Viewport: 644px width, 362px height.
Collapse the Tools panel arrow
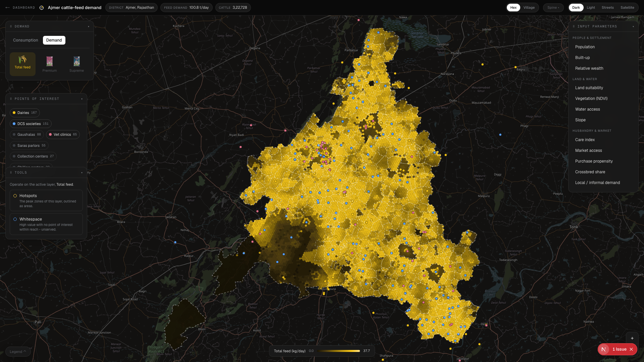82,173
